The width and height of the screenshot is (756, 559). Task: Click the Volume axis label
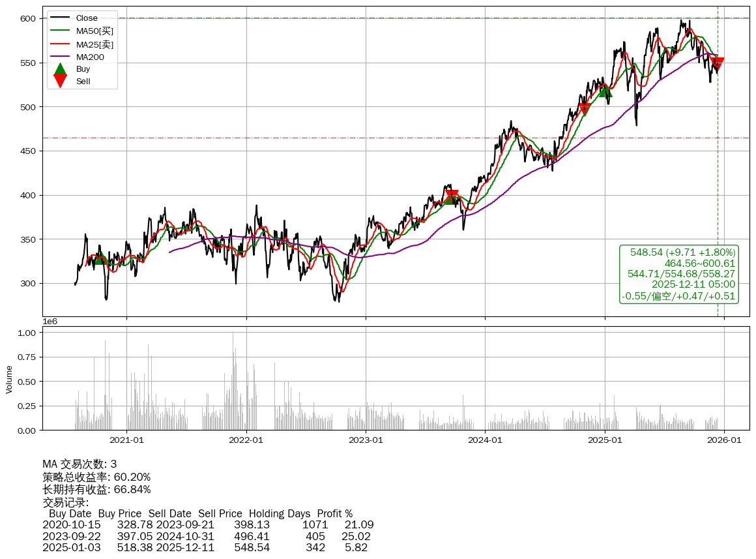[x=9, y=379]
